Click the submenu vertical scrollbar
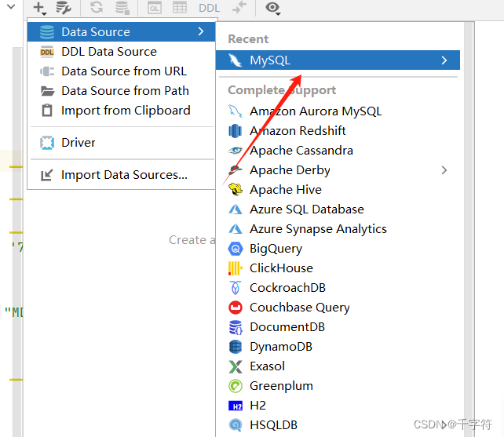 click(469, 229)
